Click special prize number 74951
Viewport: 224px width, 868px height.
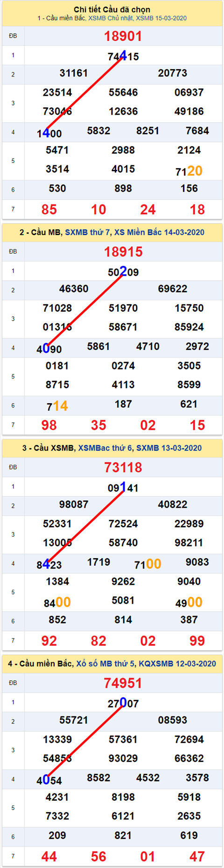(x=123, y=683)
